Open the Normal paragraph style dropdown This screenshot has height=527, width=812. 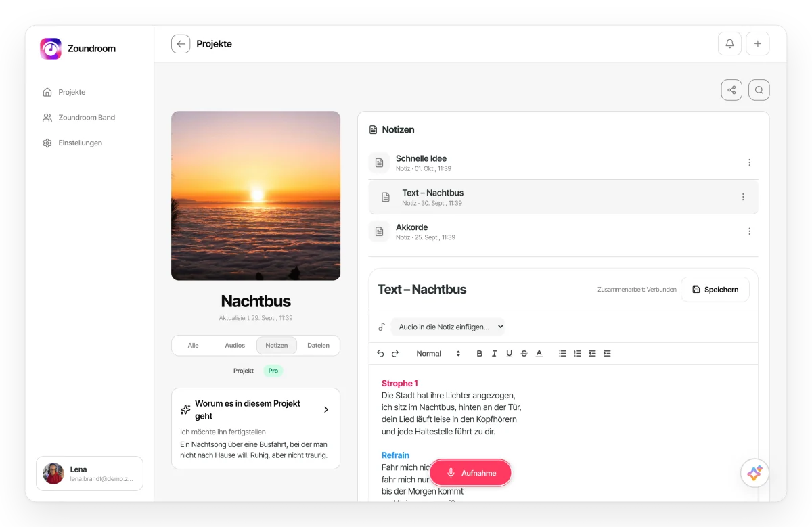pos(437,354)
